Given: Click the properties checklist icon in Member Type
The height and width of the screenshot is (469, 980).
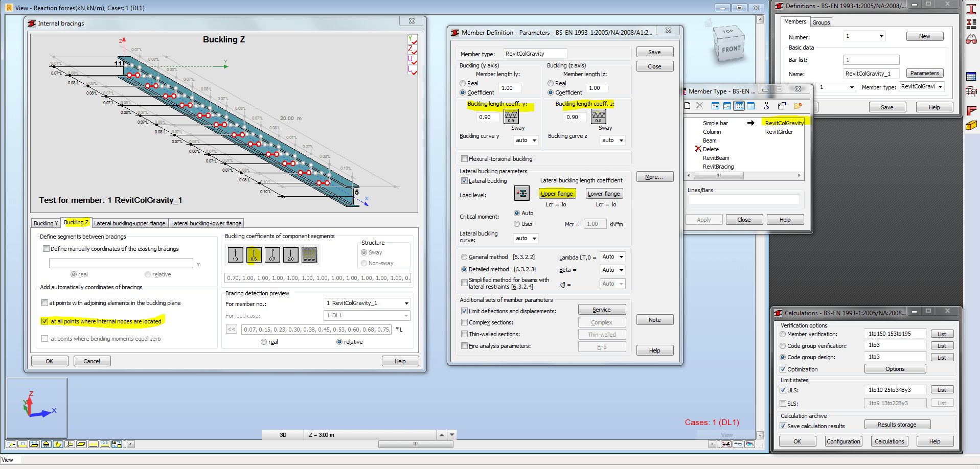Looking at the screenshot, I should tap(782, 106).
